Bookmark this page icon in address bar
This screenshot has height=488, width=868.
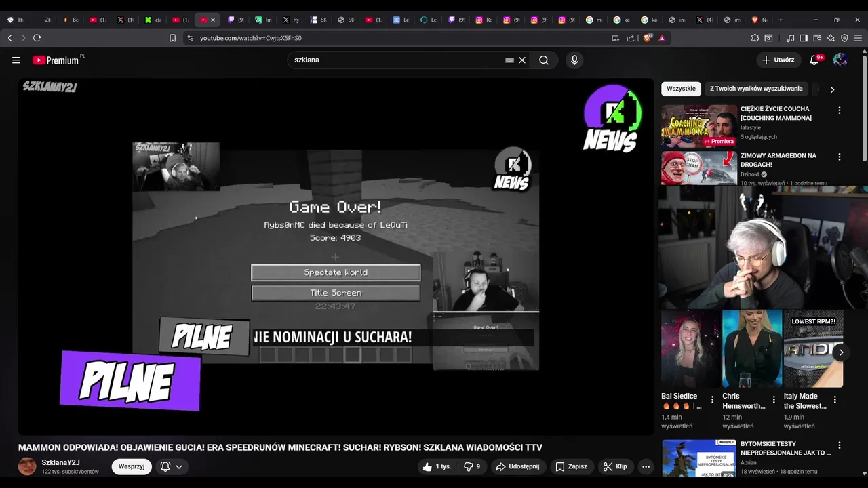pyautogui.click(x=172, y=38)
